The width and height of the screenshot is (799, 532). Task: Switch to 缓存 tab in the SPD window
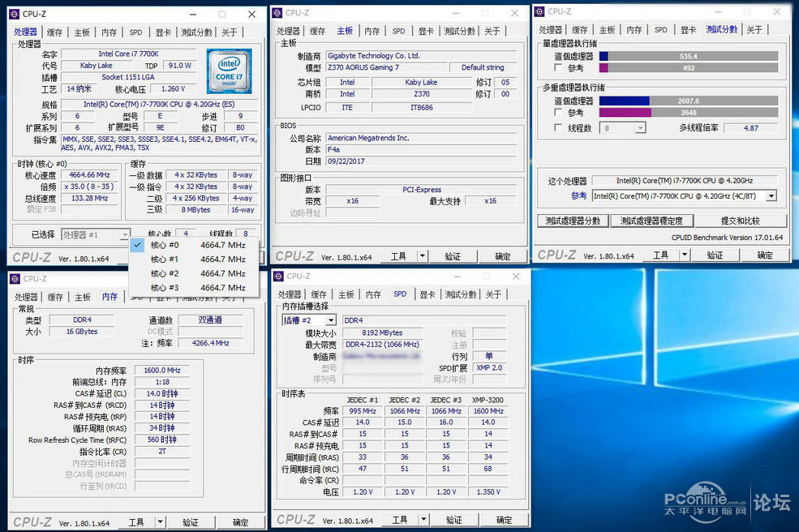[x=319, y=294]
